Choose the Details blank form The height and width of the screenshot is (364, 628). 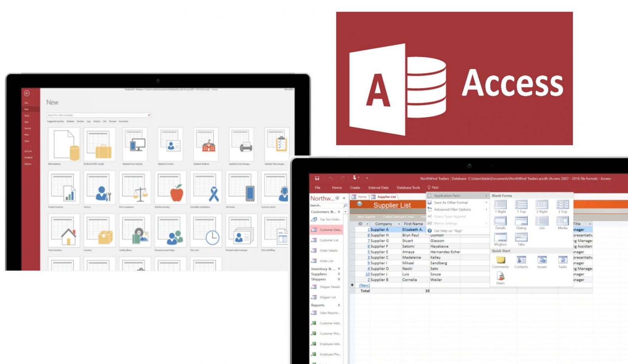[500, 223]
